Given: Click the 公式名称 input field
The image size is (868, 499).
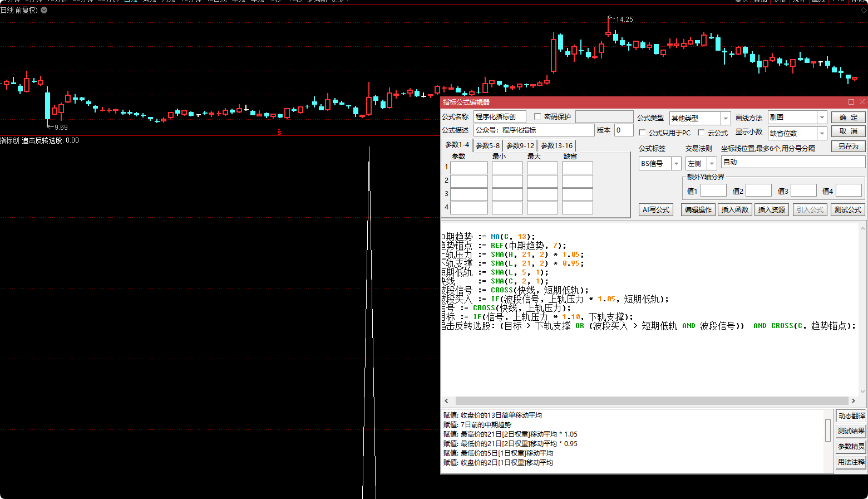Looking at the screenshot, I should pyautogui.click(x=500, y=117).
